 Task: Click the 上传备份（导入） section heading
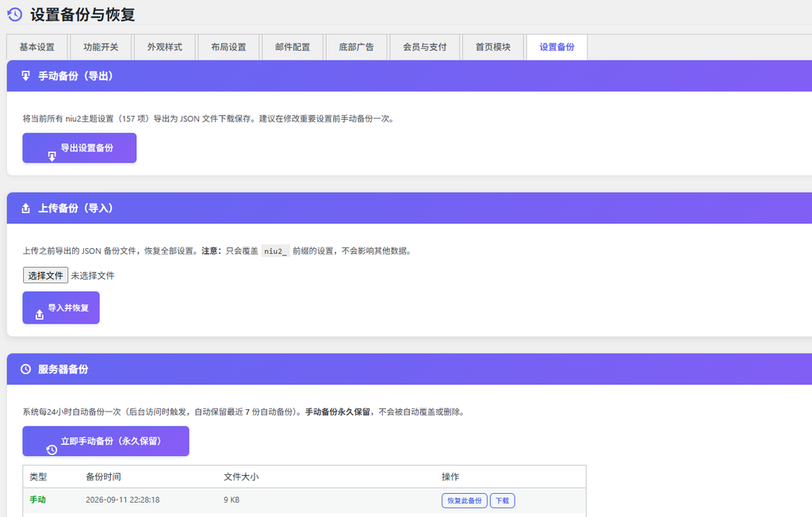point(75,209)
